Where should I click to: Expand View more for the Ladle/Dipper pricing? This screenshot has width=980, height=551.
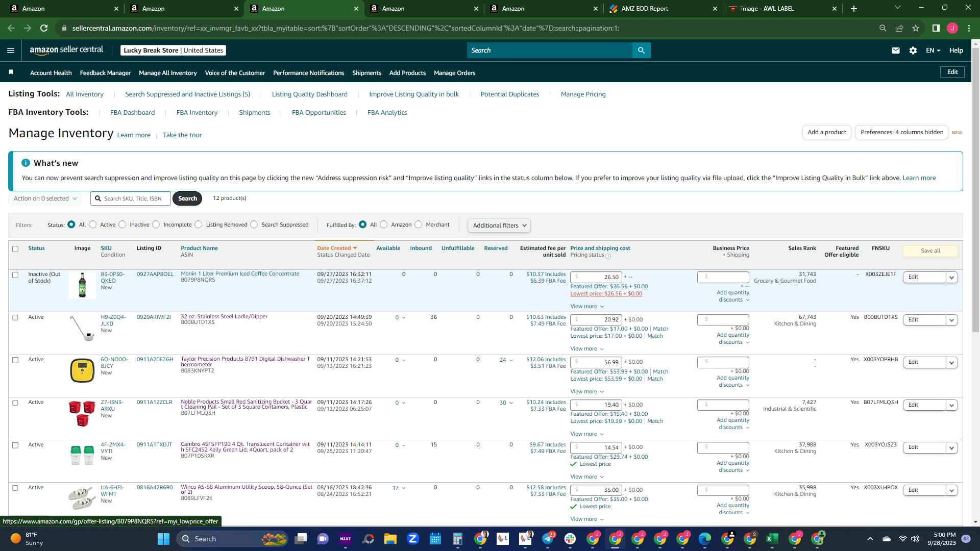pos(587,349)
